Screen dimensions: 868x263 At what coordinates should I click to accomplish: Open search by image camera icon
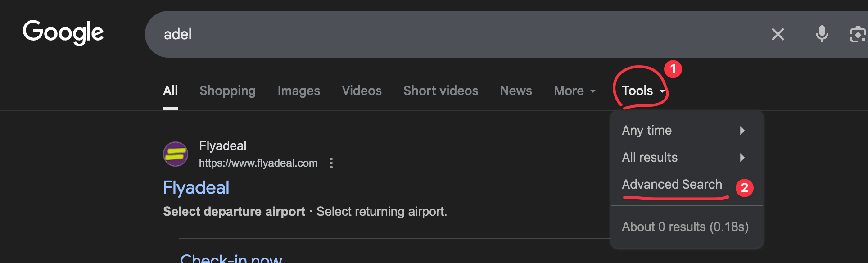[858, 34]
